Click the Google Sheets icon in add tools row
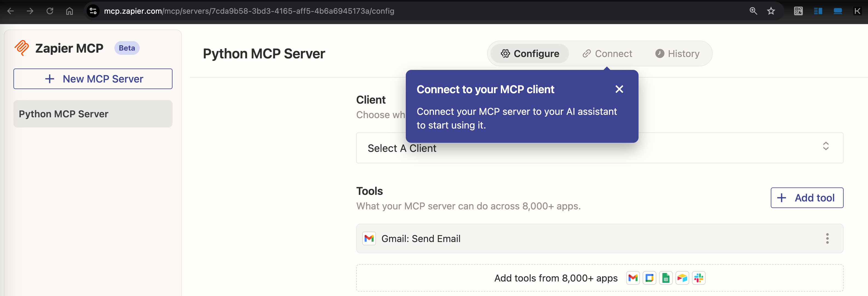The height and width of the screenshot is (296, 868). (x=665, y=278)
